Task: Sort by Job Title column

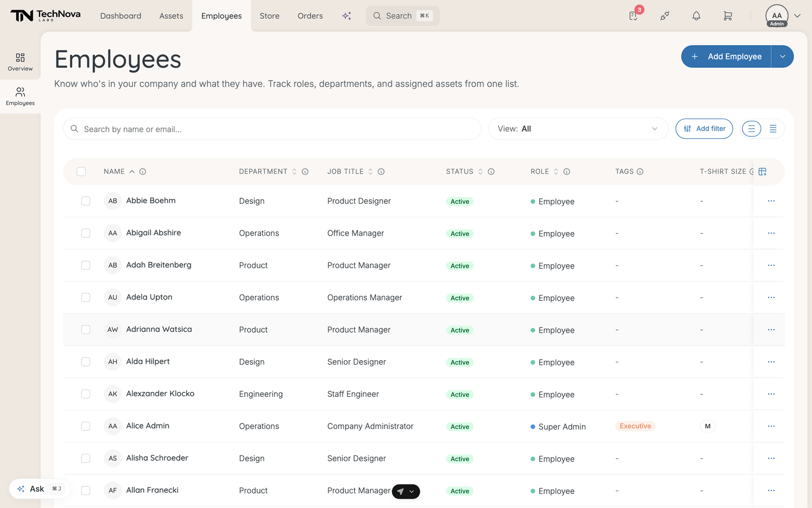Action: (x=370, y=172)
